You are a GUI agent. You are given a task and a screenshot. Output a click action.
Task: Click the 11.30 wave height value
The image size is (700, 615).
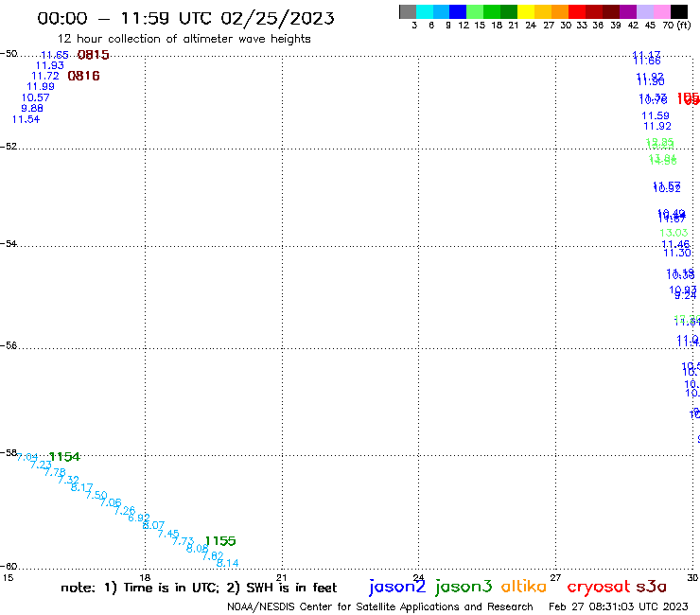[x=677, y=254]
